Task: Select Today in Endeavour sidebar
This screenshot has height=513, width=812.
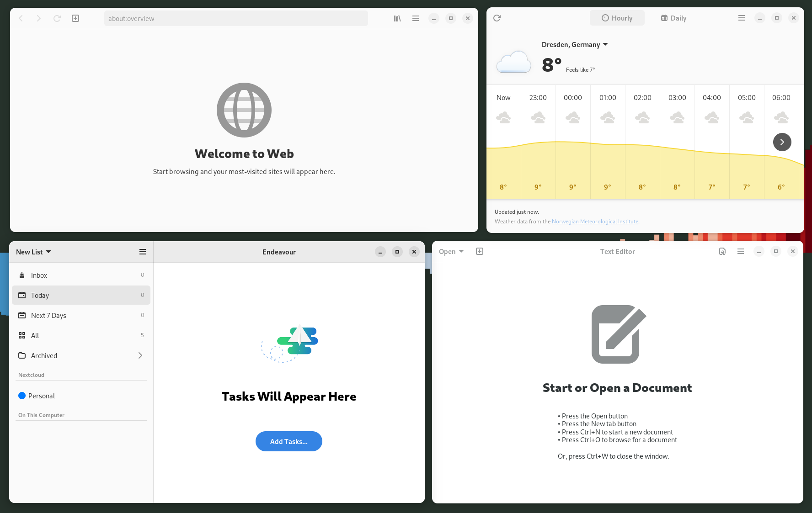Action: pyautogui.click(x=81, y=295)
